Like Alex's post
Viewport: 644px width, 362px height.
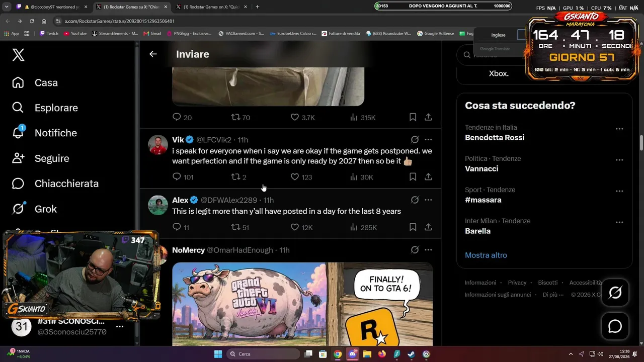coord(295,227)
